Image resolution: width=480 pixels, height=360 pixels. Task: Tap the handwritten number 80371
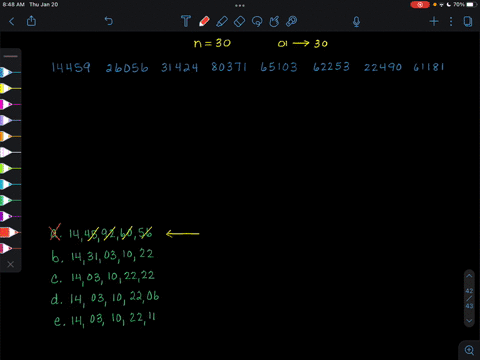[229, 67]
